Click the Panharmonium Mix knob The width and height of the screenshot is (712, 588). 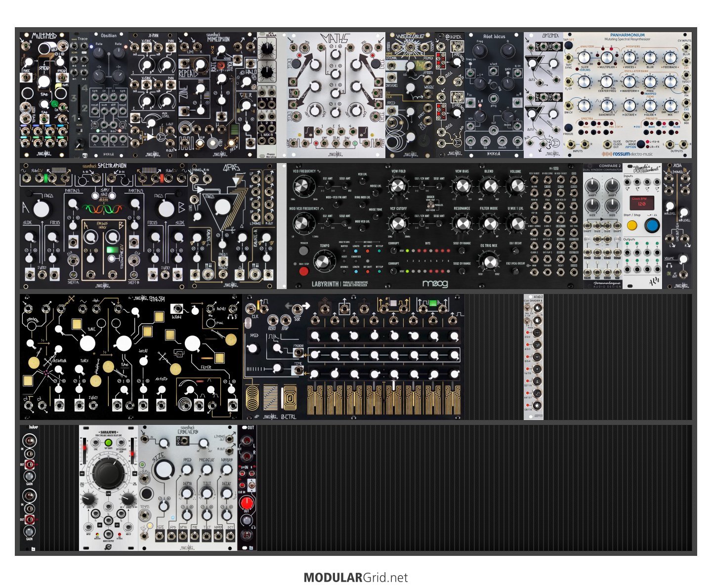(x=670, y=105)
